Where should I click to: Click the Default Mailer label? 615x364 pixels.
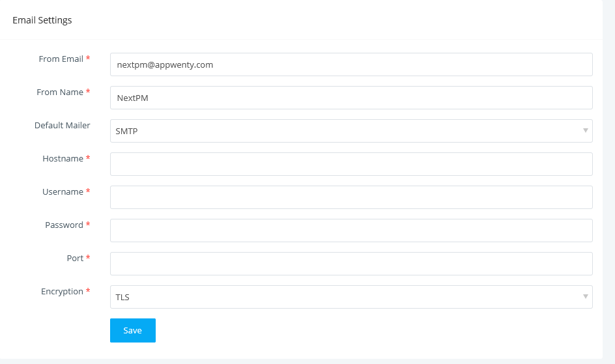(63, 126)
